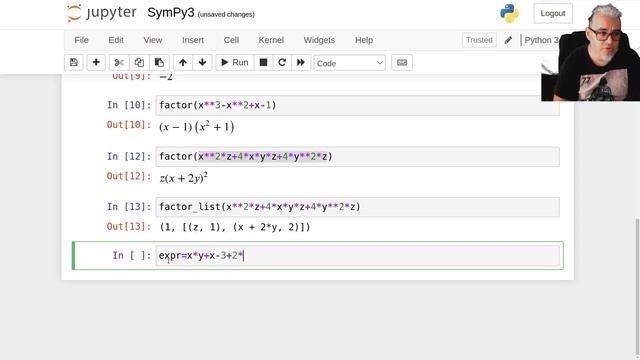The image size is (640, 360).
Task: Select the In [12] factor cell
Action: pyautogui.click(x=357, y=157)
